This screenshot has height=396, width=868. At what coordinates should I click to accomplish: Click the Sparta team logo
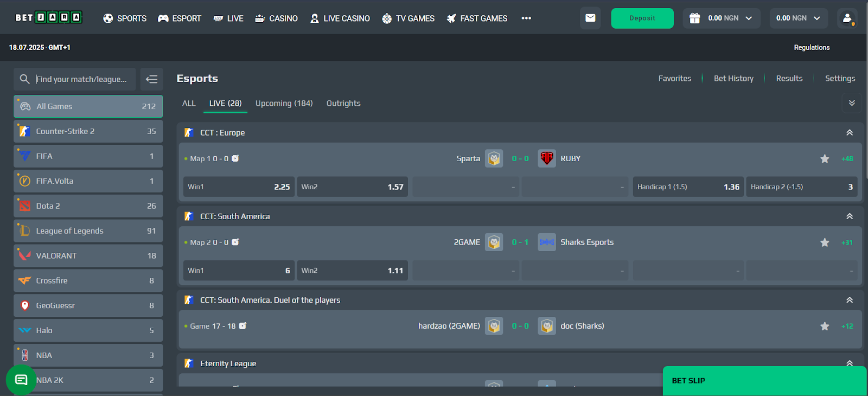pos(494,158)
